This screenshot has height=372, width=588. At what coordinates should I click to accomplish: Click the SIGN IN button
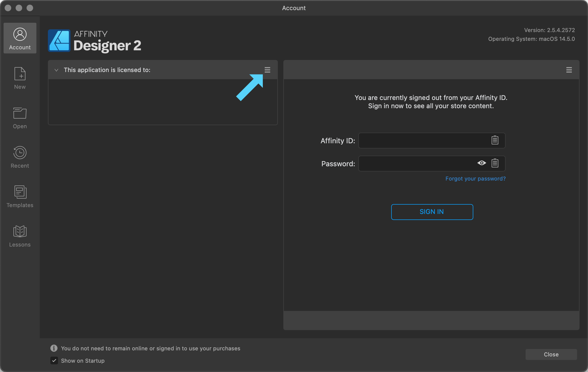(432, 212)
